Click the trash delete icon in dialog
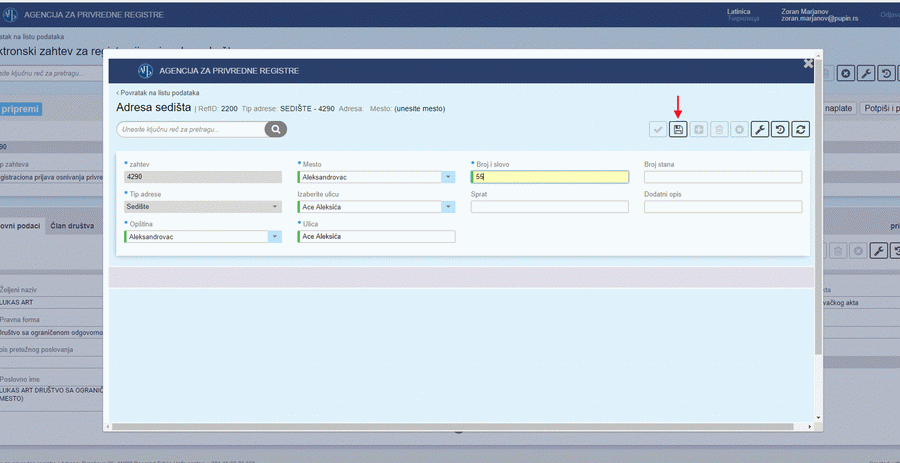Viewport: 900px width, 463px height. pos(718,129)
